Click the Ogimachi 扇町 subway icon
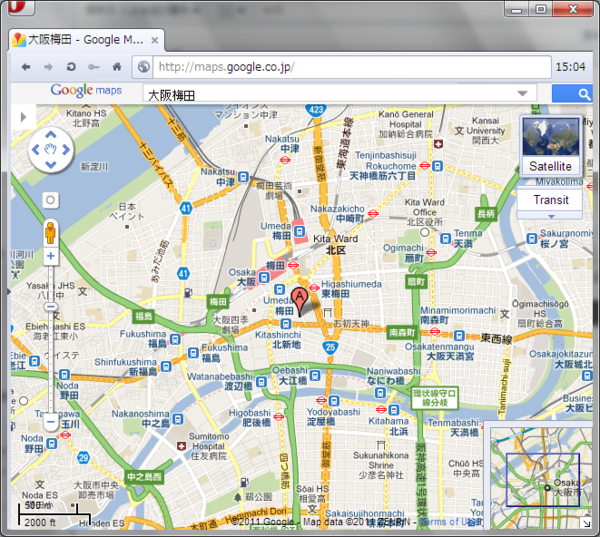 pos(431,253)
